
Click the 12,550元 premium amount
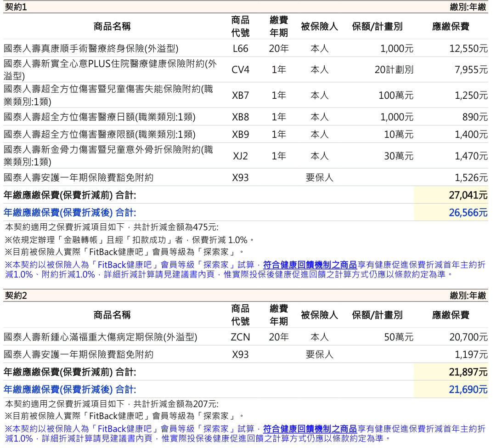point(468,48)
